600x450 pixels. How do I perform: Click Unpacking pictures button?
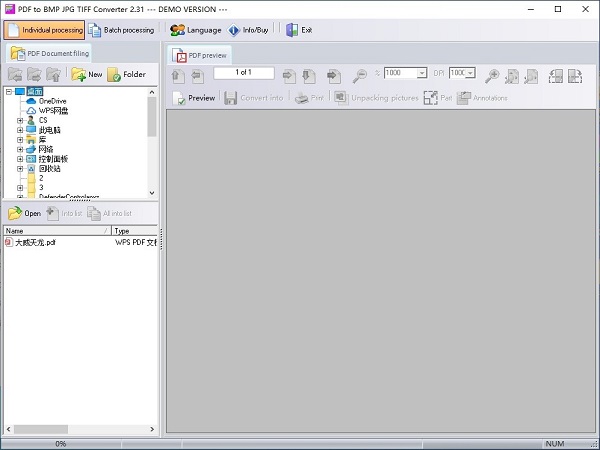376,98
